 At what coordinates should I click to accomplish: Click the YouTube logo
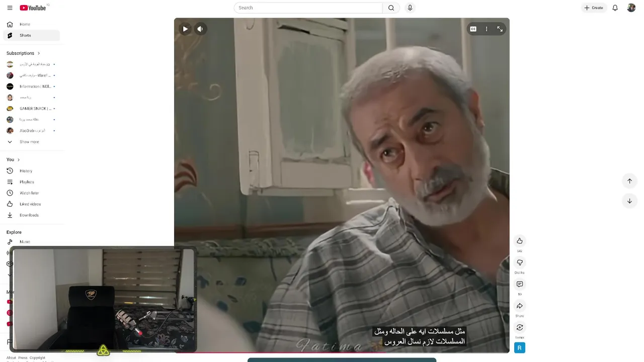(33, 8)
